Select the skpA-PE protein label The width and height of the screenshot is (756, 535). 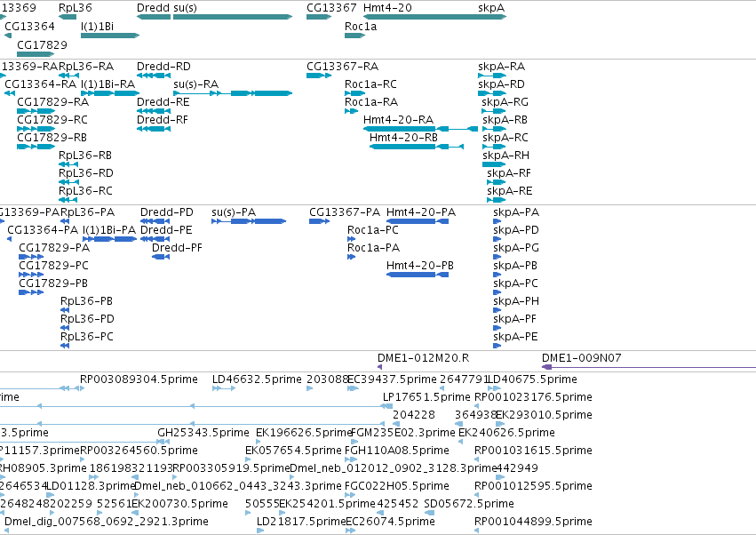point(515,337)
